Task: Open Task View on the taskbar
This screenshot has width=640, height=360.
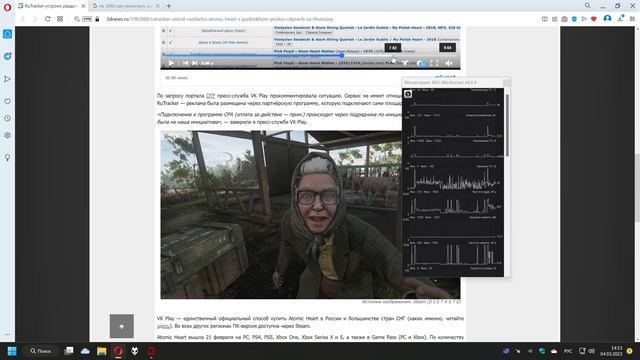Action: pyautogui.click(x=69, y=351)
